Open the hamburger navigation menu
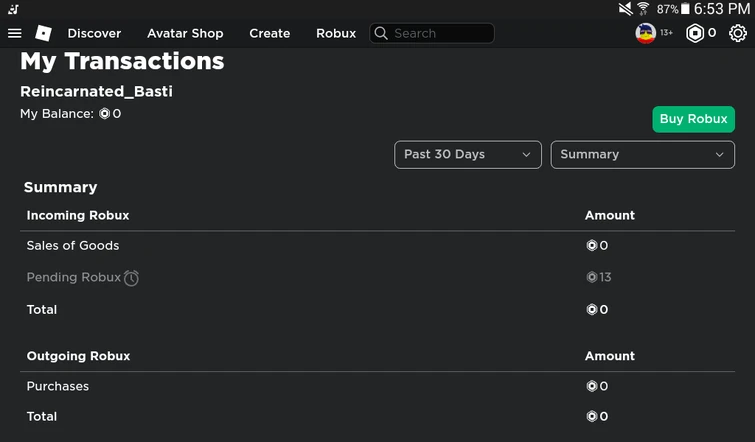Image resolution: width=755 pixels, height=442 pixels. coord(14,33)
